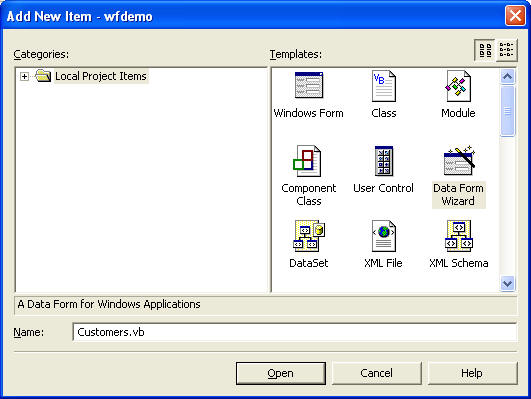Pick the DataSet template icon
The width and height of the screenshot is (531, 399).
[309, 236]
